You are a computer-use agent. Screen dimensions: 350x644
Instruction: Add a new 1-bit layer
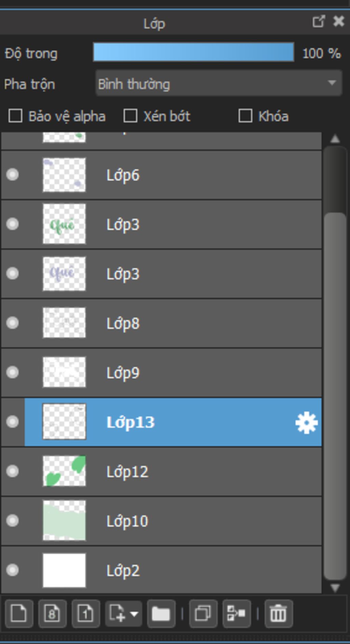click(x=85, y=614)
